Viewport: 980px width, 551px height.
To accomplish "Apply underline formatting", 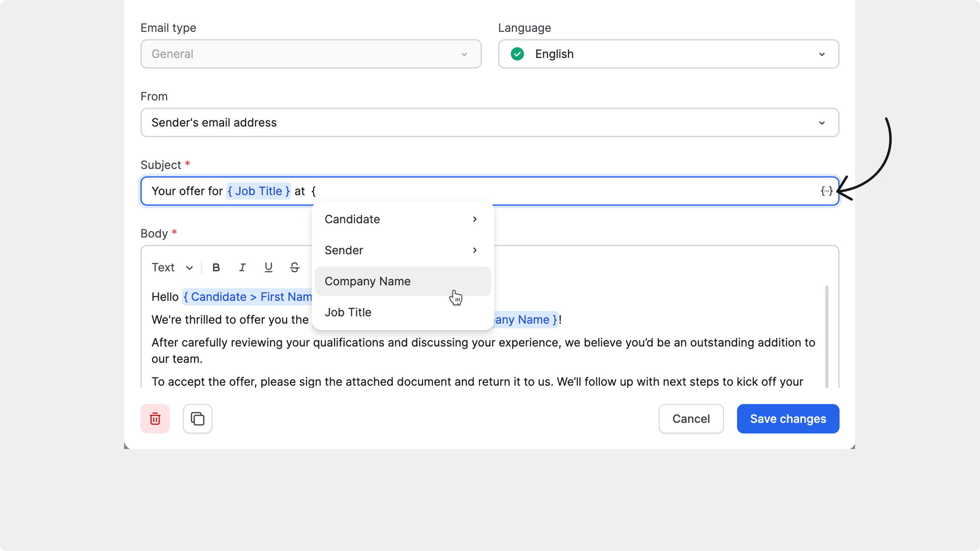I will tap(268, 267).
